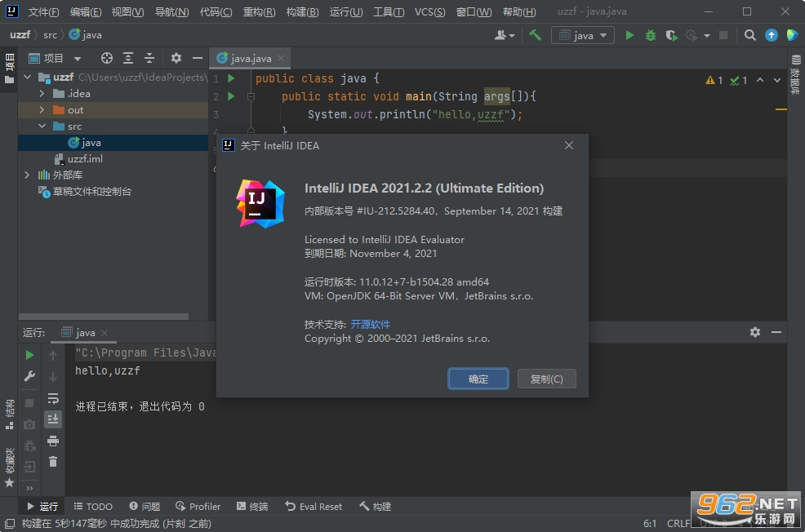
Task: Open the java run configuration dropdown
Action: pyautogui.click(x=583, y=35)
